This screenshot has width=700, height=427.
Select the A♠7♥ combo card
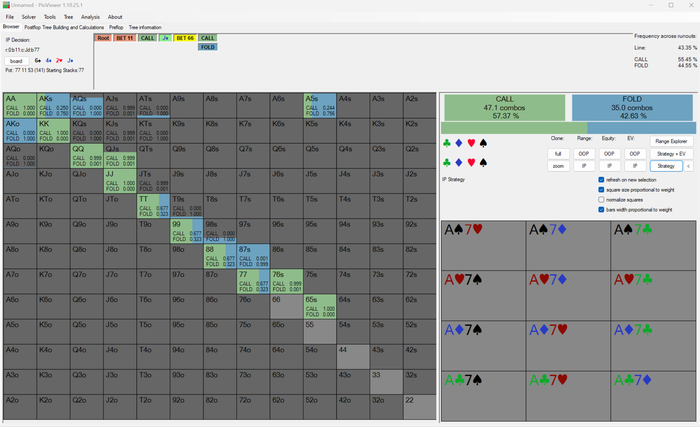click(483, 245)
